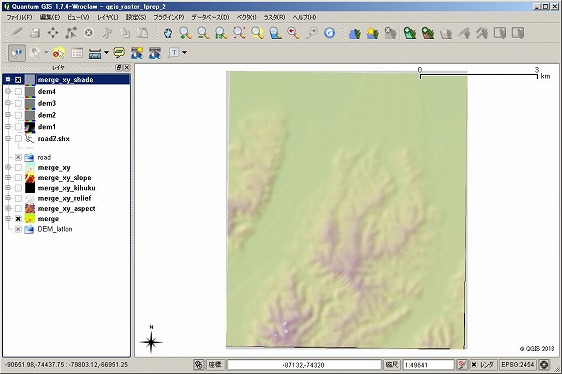The width and height of the screenshot is (562, 374).
Task: Select the Identify Features tool
Action: point(17,53)
